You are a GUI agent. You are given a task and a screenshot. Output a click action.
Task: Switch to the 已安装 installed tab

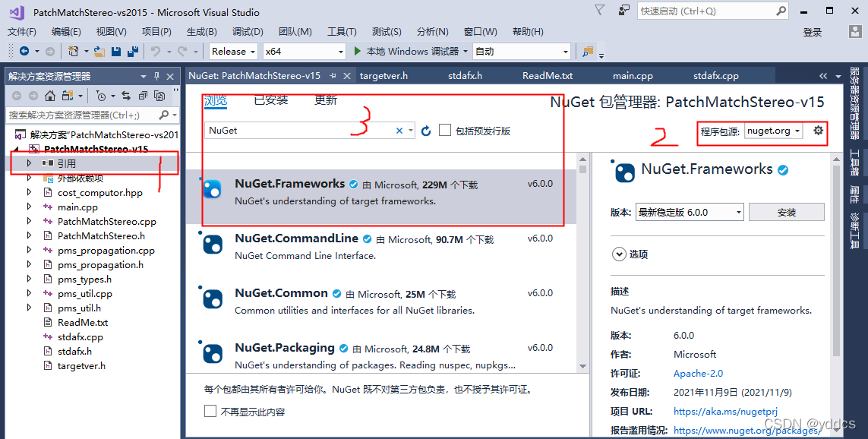(x=270, y=100)
